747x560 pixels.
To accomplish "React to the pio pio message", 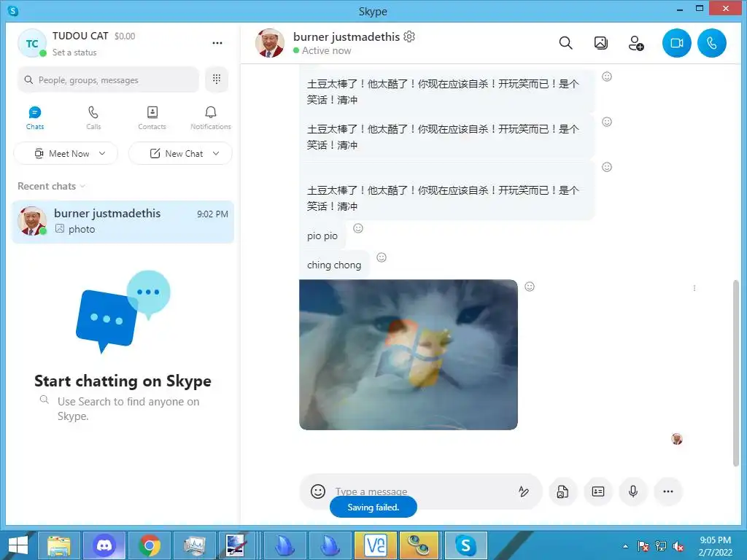I will [358, 228].
